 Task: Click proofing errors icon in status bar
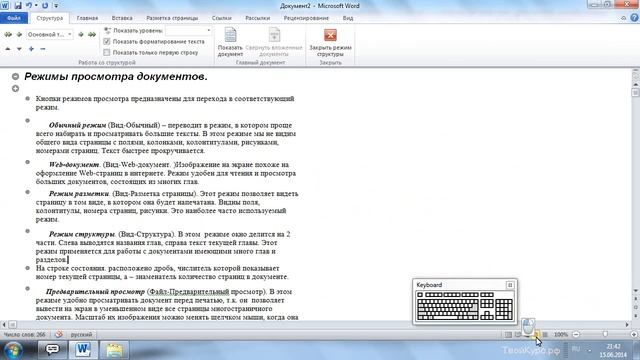click(x=59, y=334)
